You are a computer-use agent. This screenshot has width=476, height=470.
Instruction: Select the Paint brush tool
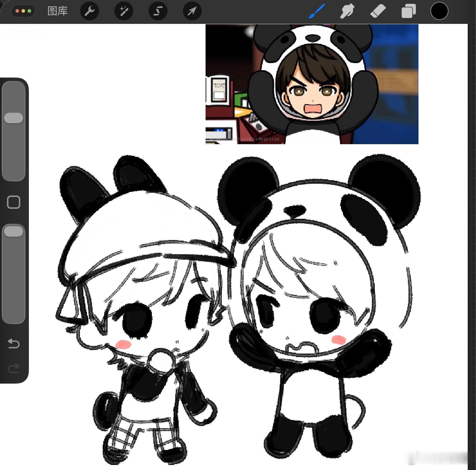(317, 11)
